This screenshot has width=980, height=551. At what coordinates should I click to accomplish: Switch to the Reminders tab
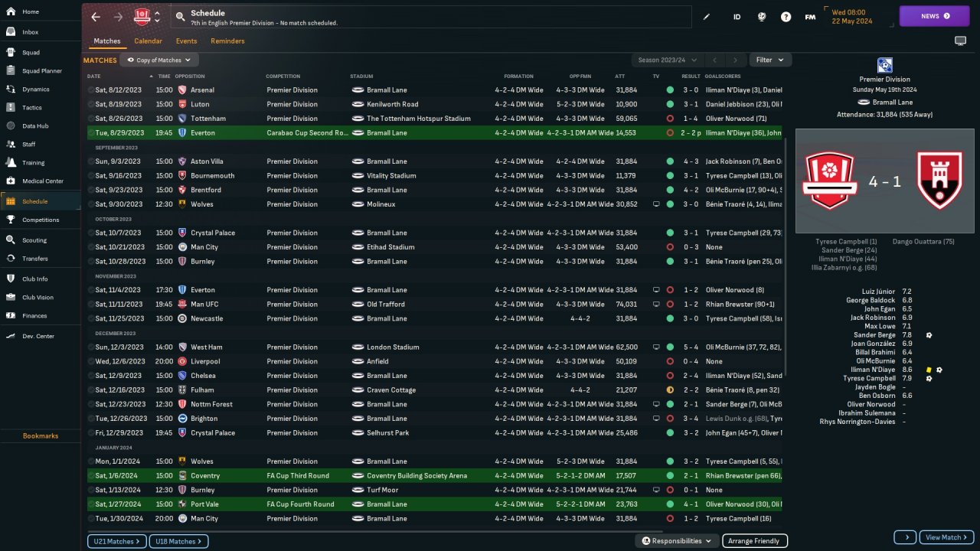point(227,41)
